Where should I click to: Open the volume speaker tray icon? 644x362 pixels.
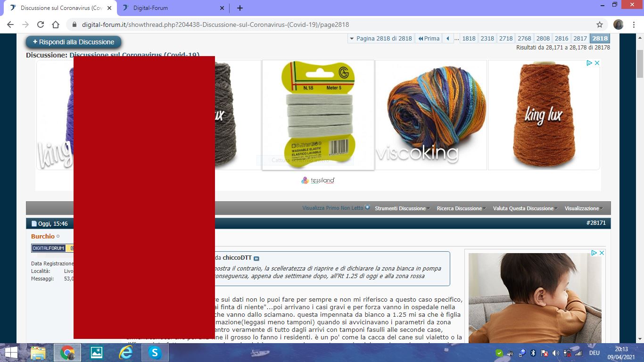point(556,353)
